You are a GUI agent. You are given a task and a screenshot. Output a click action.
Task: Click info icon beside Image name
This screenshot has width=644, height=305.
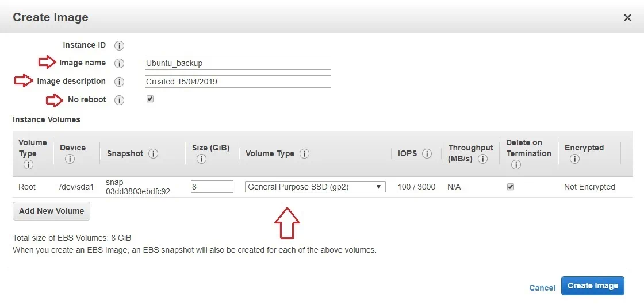tap(119, 64)
